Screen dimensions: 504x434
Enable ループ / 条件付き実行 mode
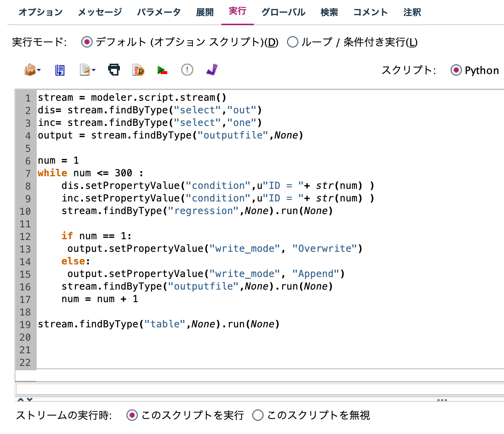click(x=293, y=42)
